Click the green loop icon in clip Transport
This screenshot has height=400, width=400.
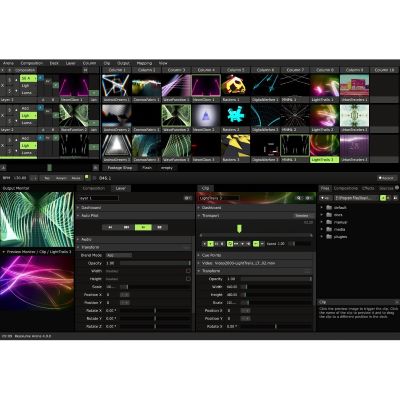pos(230,244)
